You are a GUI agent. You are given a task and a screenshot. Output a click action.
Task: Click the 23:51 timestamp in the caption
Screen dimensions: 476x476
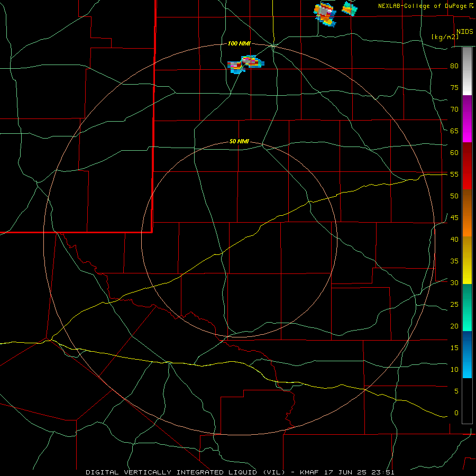pos(382,472)
